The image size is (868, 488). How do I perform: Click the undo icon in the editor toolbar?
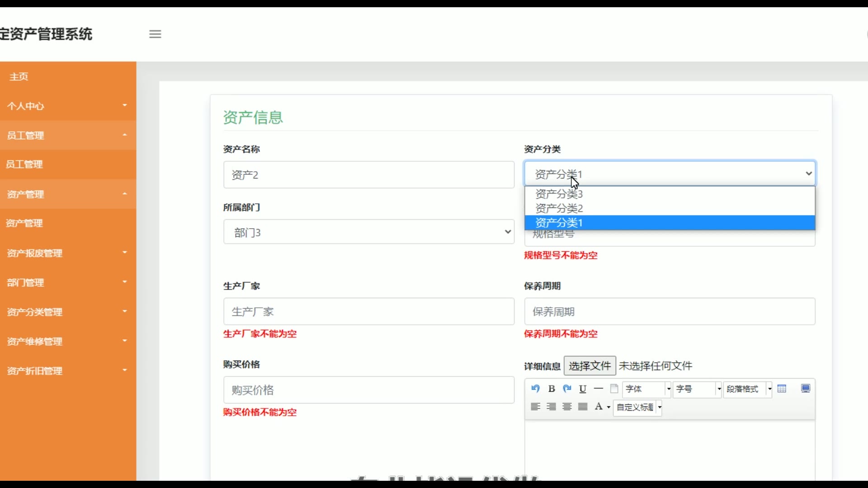[536, 389]
